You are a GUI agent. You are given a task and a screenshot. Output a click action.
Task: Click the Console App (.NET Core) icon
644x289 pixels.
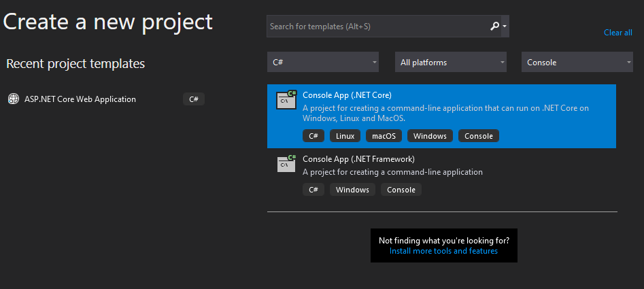point(286,100)
